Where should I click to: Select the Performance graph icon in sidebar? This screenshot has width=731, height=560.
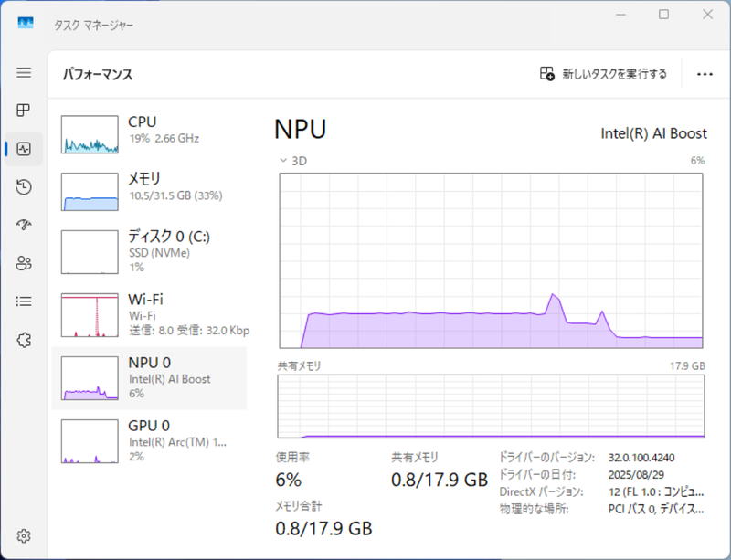click(x=24, y=148)
